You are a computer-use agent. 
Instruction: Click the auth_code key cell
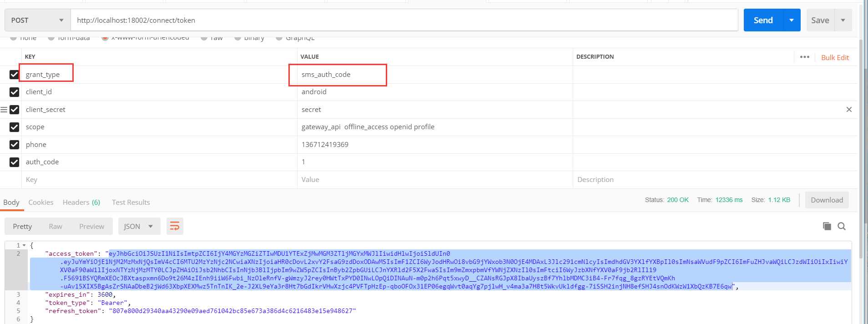[159, 162]
